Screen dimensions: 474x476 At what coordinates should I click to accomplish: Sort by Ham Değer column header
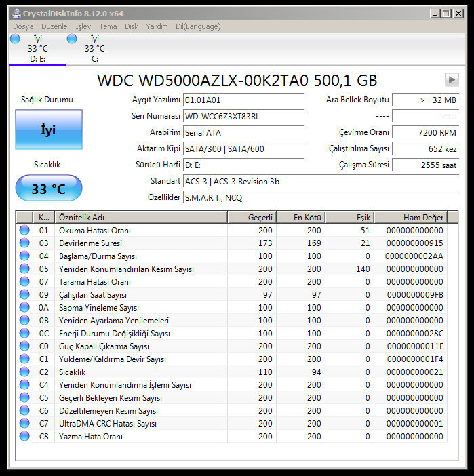click(411, 218)
